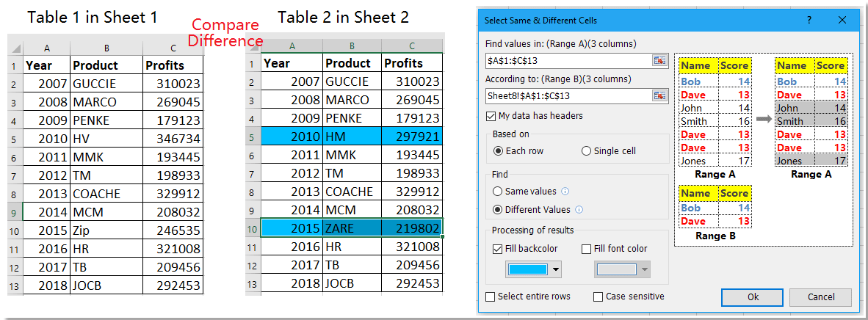Uncheck the Fill backcolor checkbox
Screen dimensions: 868x320
[x=497, y=250]
